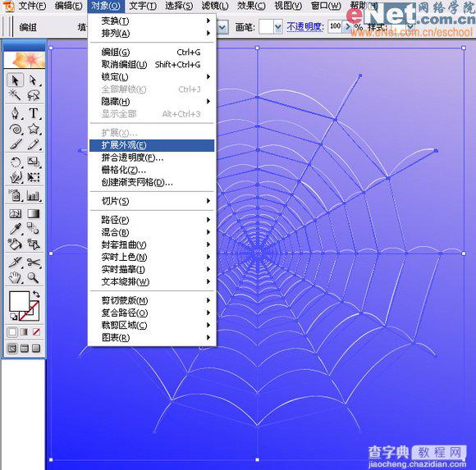Open the 选择(S) menu

click(x=179, y=6)
